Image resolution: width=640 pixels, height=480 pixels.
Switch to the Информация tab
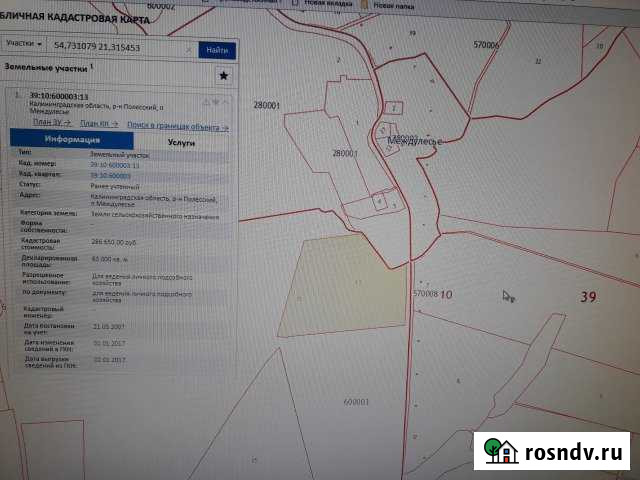click(72, 139)
